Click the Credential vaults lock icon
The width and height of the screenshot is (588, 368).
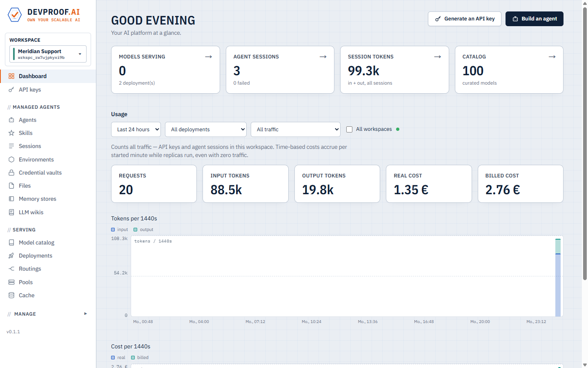(x=11, y=173)
